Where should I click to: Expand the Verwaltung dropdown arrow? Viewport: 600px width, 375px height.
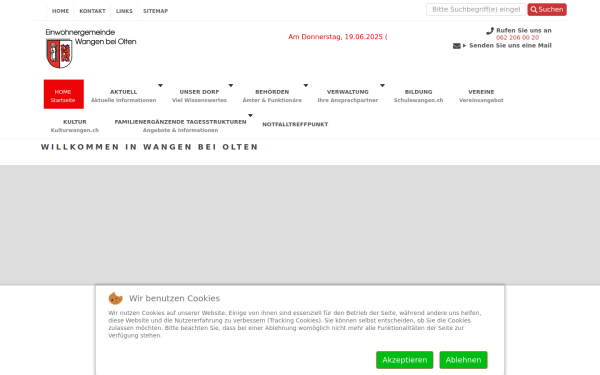tap(382, 85)
